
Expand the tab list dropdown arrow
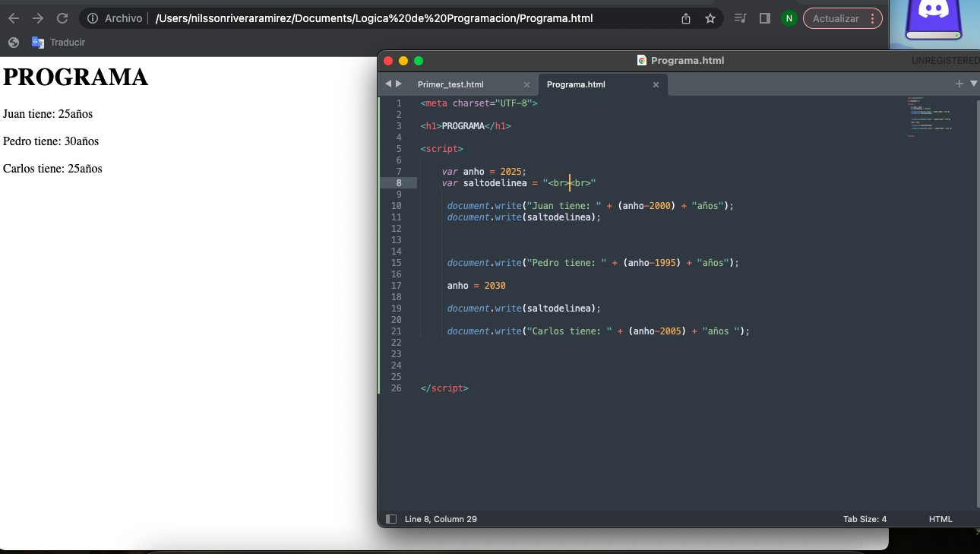coord(974,84)
